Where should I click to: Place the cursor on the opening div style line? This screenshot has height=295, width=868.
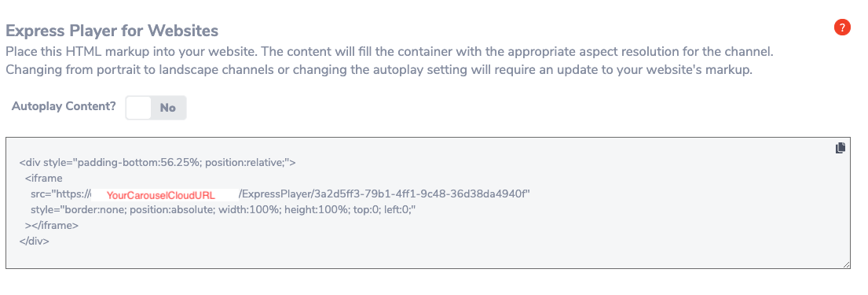158,163
